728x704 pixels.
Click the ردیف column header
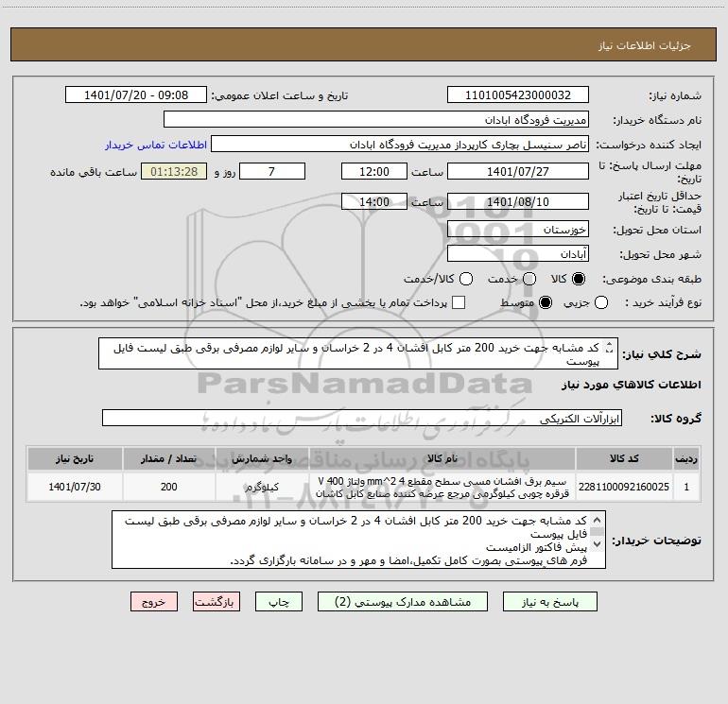pyautogui.click(x=686, y=459)
